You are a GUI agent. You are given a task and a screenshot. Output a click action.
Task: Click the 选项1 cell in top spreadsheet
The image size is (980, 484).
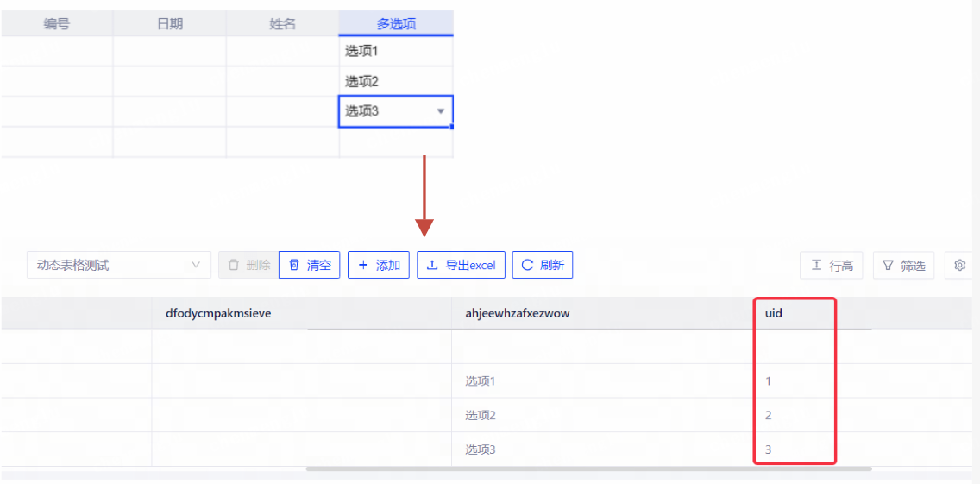[x=396, y=52]
